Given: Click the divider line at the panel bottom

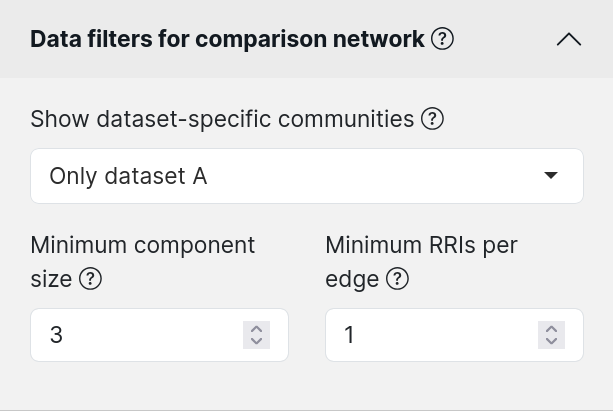Looking at the screenshot, I should [306, 410].
